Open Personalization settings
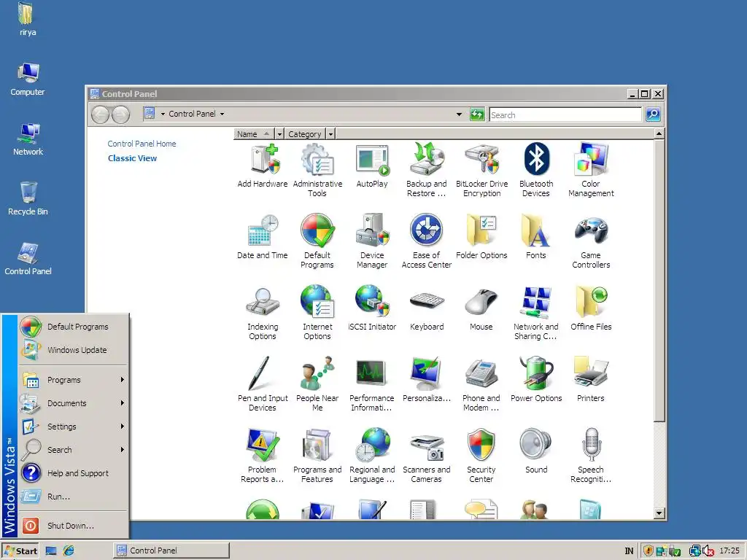 [426, 379]
